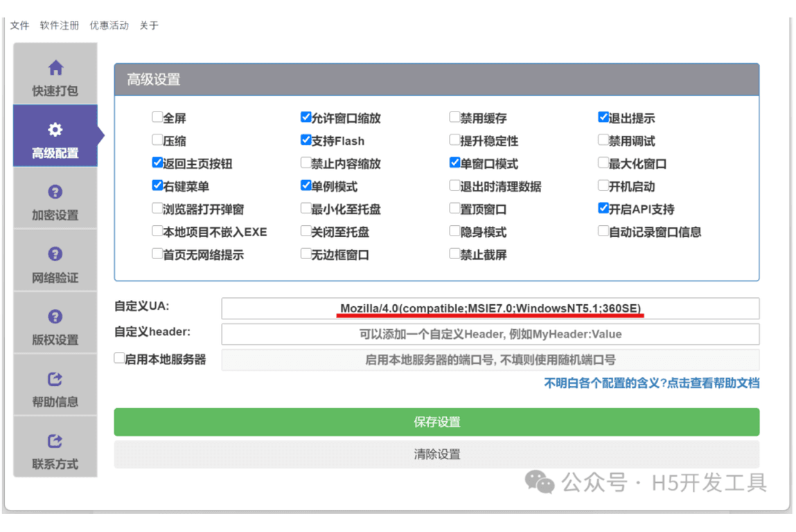Image resolution: width=796 pixels, height=532 pixels.
Task: Toggle the 右键菜单 setting
Action: 157,186
